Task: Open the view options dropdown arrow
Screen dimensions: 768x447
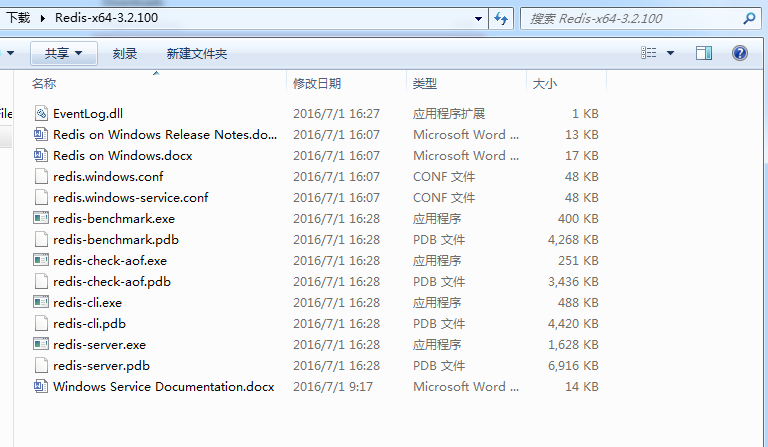Action: [671, 53]
